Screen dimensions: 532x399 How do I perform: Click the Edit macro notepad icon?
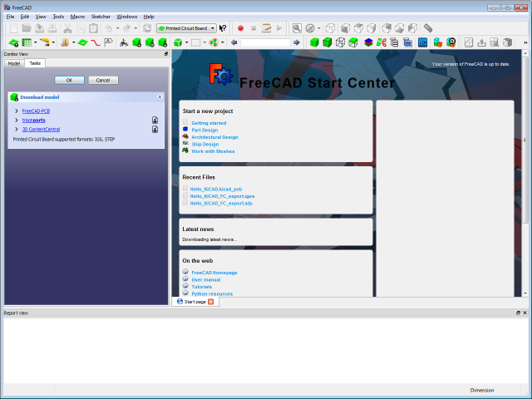(266, 28)
